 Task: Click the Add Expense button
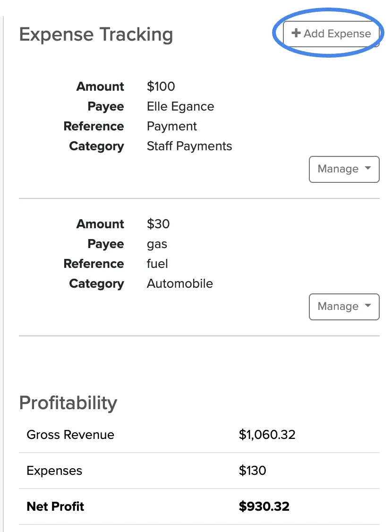[331, 34]
